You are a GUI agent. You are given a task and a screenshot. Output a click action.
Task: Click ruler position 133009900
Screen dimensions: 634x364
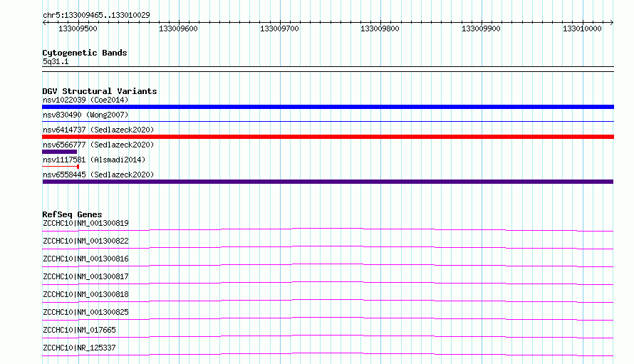click(x=481, y=28)
